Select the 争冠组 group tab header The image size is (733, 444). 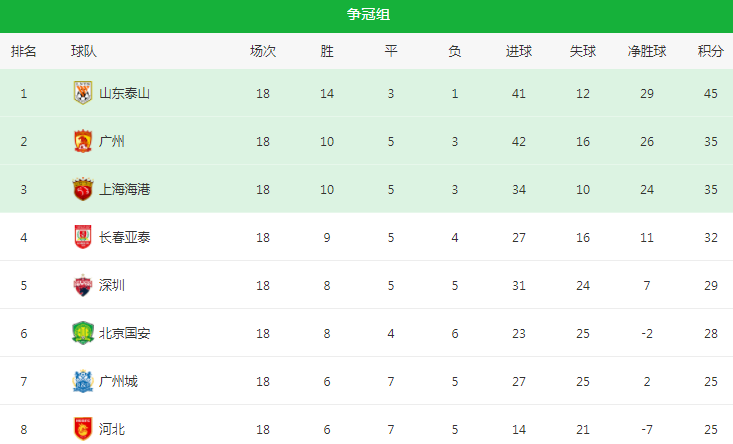point(366,15)
